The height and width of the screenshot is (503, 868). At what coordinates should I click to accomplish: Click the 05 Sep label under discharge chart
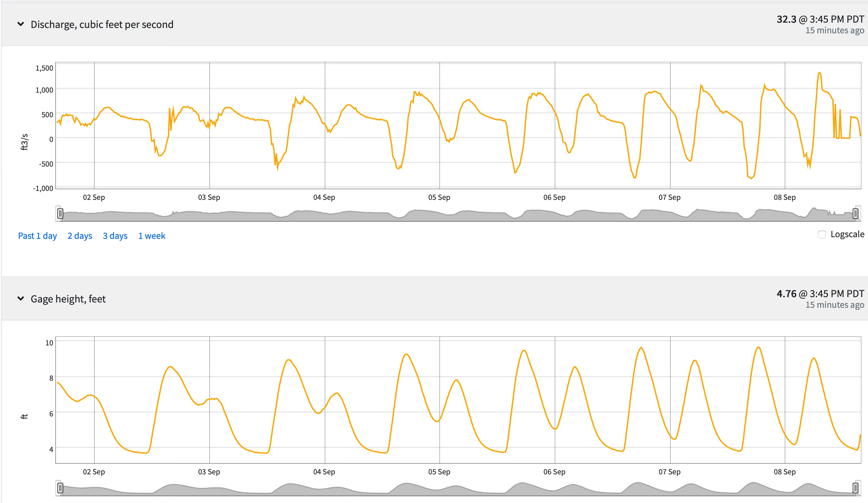tap(439, 197)
